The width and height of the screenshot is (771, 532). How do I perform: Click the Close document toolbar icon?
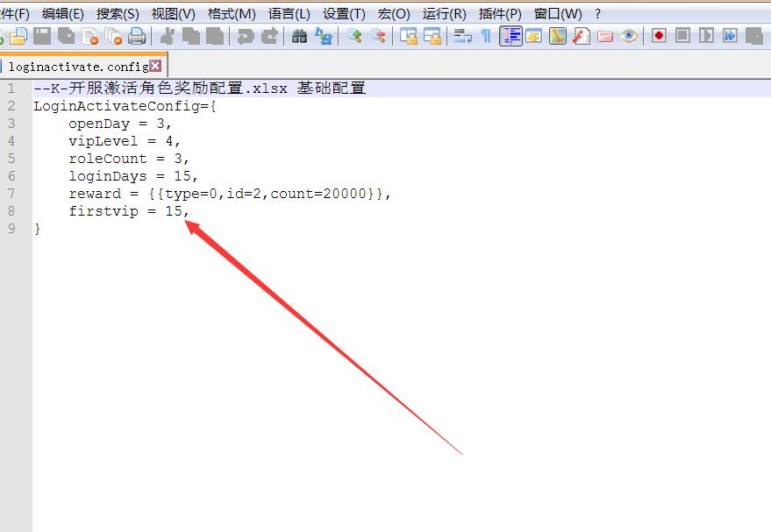(90, 36)
